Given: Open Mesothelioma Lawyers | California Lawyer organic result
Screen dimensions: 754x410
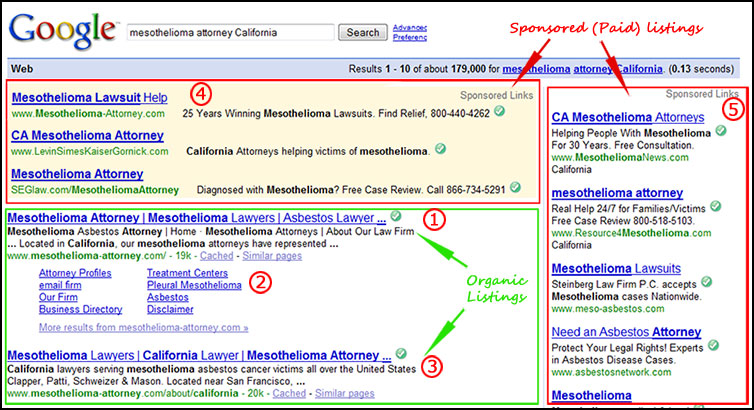Looking at the screenshot, I should click(x=199, y=356).
